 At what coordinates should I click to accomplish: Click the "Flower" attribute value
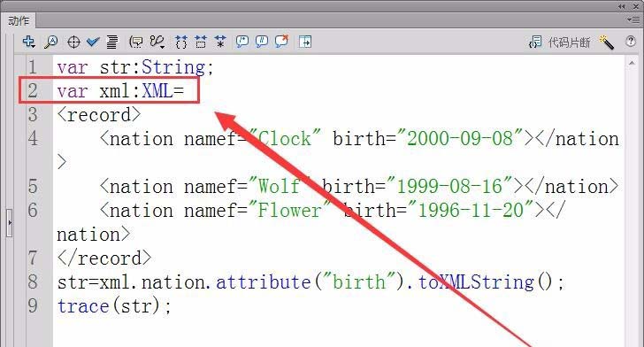[x=290, y=210]
